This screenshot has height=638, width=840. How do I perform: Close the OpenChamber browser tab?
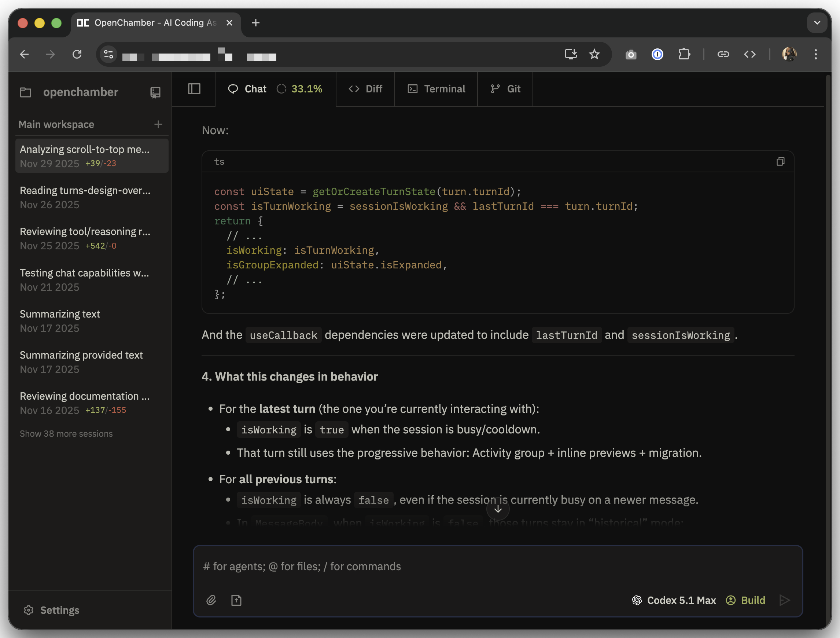(x=229, y=23)
